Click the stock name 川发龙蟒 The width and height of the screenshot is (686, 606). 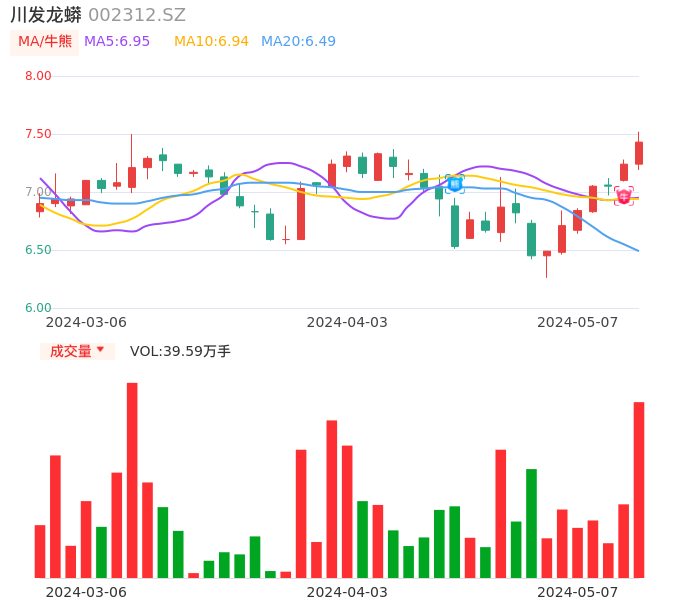click(x=46, y=15)
